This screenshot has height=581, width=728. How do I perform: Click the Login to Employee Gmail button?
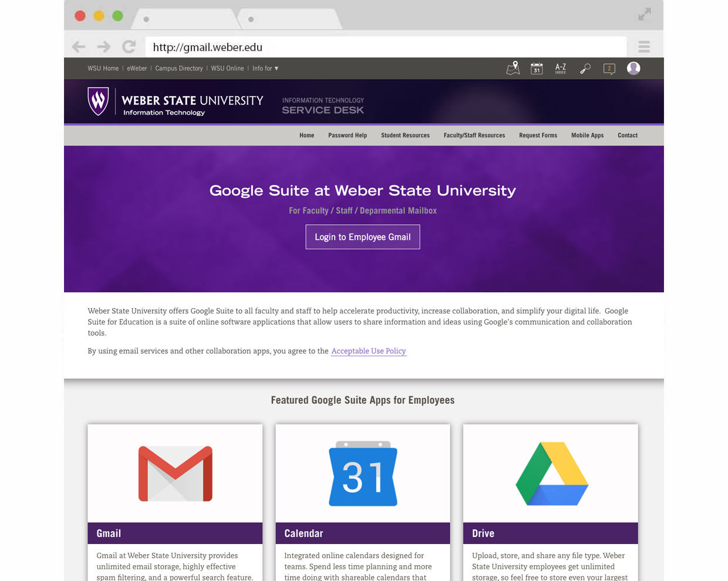pos(363,237)
